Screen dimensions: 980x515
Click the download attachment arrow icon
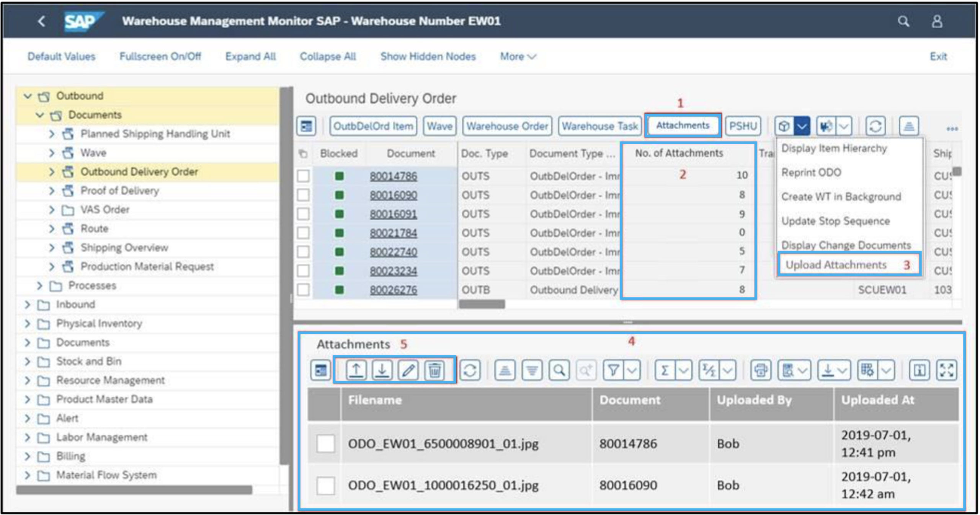(382, 370)
